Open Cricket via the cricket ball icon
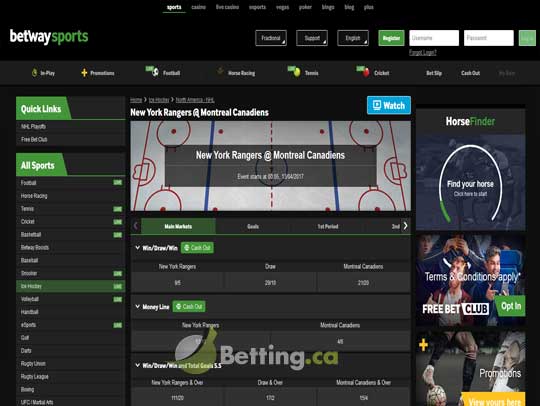 coord(366,72)
